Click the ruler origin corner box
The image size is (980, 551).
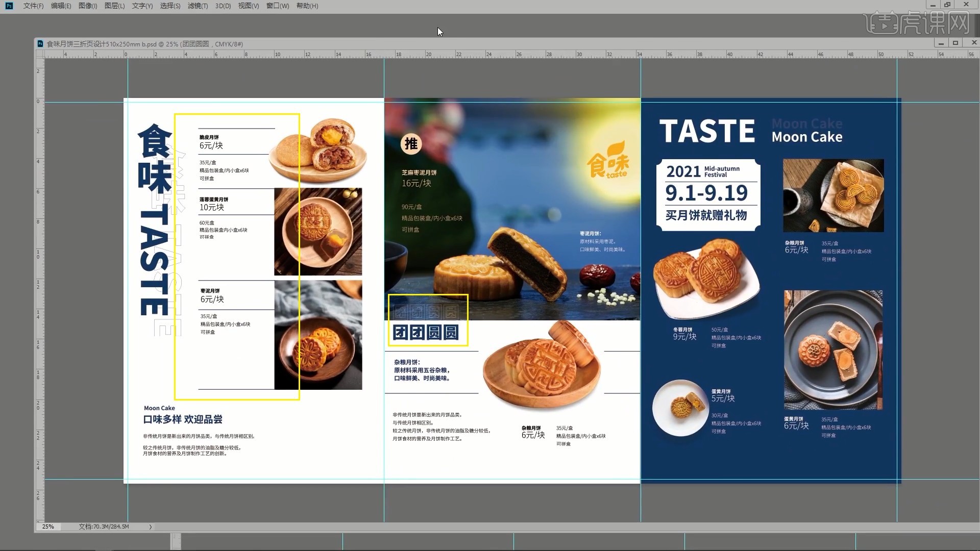[40, 54]
